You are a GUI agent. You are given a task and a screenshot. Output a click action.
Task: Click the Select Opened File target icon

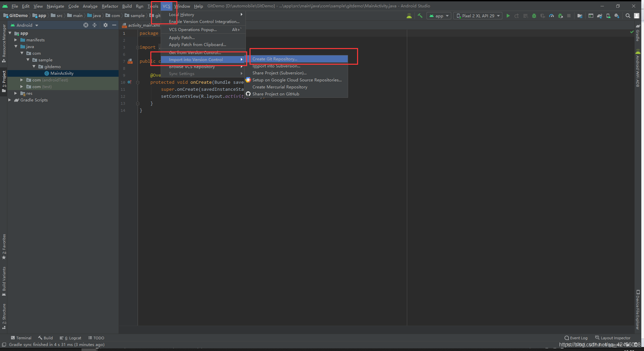click(x=86, y=25)
